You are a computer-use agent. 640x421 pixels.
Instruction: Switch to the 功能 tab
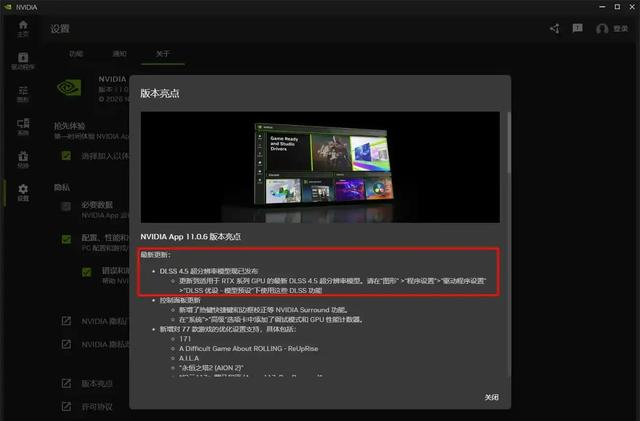(x=76, y=53)
